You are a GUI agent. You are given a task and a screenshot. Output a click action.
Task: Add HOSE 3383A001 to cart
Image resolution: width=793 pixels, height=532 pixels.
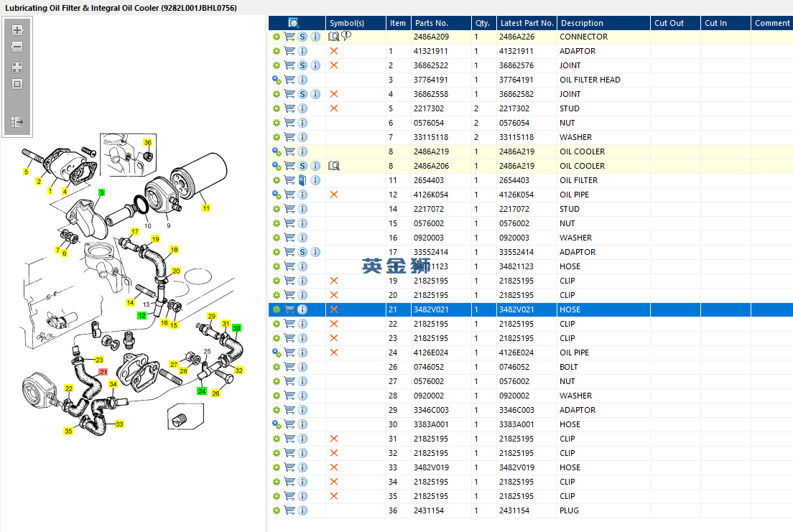click(x=289, y=424)
